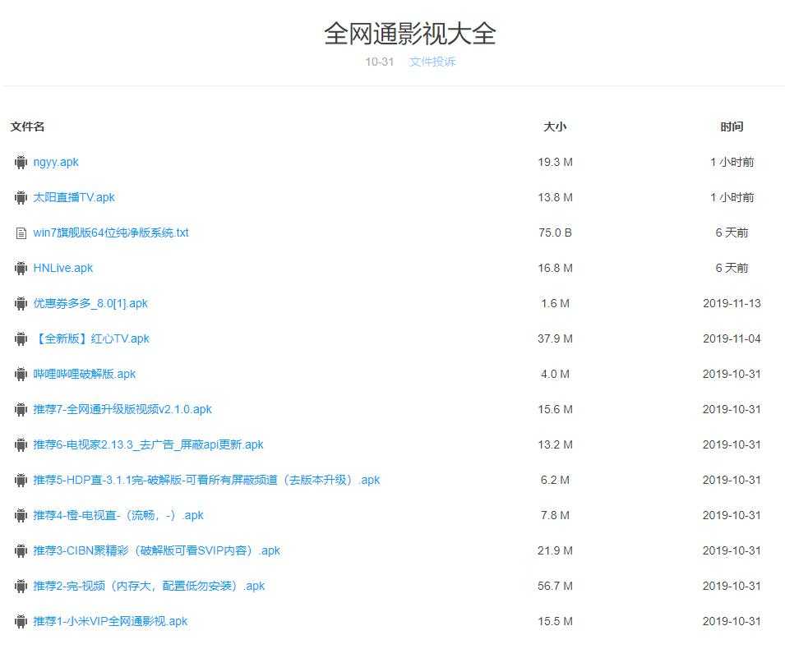The height and width of the screenshot is (672, 785).
Task: Click 2019-10-31 in 推荐3-CIBN聚精彩 row
Action: (732, 550)
